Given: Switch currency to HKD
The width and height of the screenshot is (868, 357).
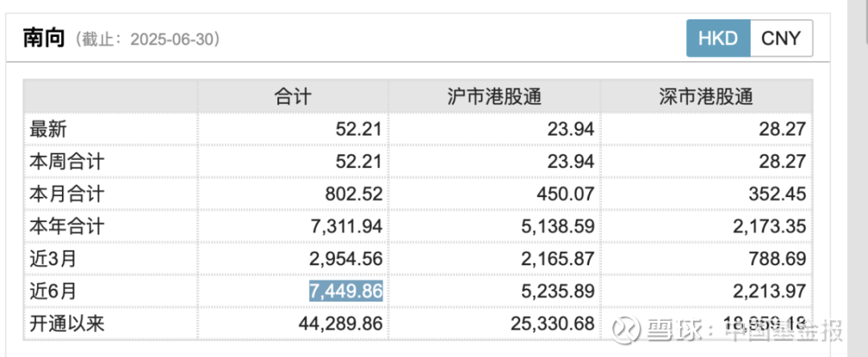Looking at the screenshot, I should tap(718, 38).
